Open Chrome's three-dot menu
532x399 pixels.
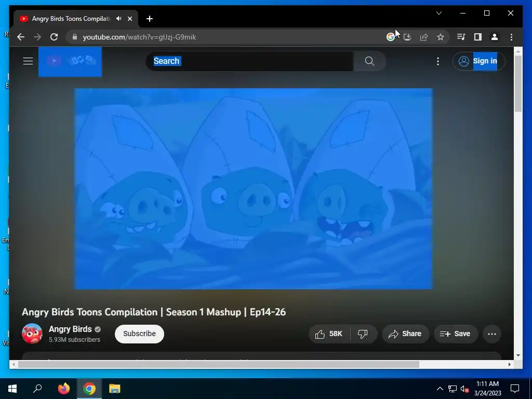[511, 37]
